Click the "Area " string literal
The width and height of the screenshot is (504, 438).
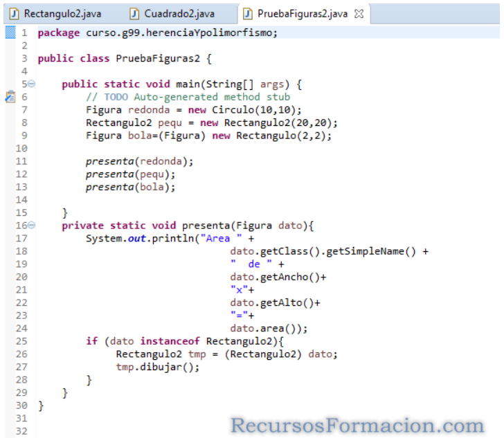[x=221, y=239]
